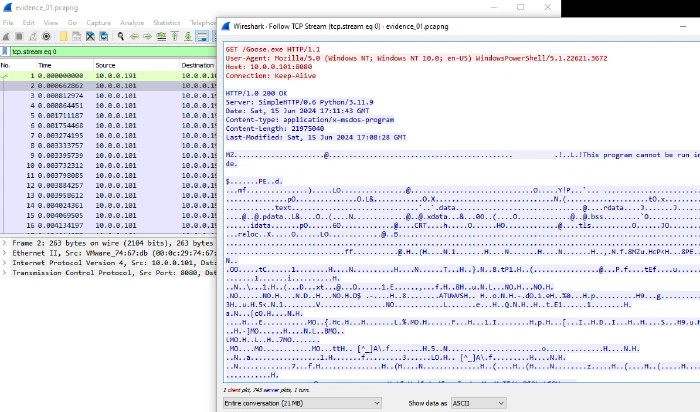Find a packet with the magnifier icon
The width and height of the screenshot is (700, 412).
coord(121,37)
